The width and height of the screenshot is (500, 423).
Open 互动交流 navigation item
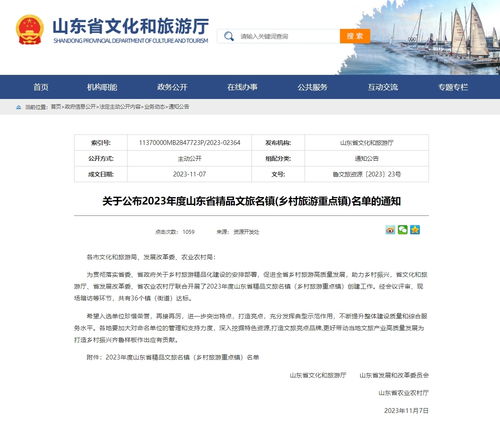tap(383, 87)
